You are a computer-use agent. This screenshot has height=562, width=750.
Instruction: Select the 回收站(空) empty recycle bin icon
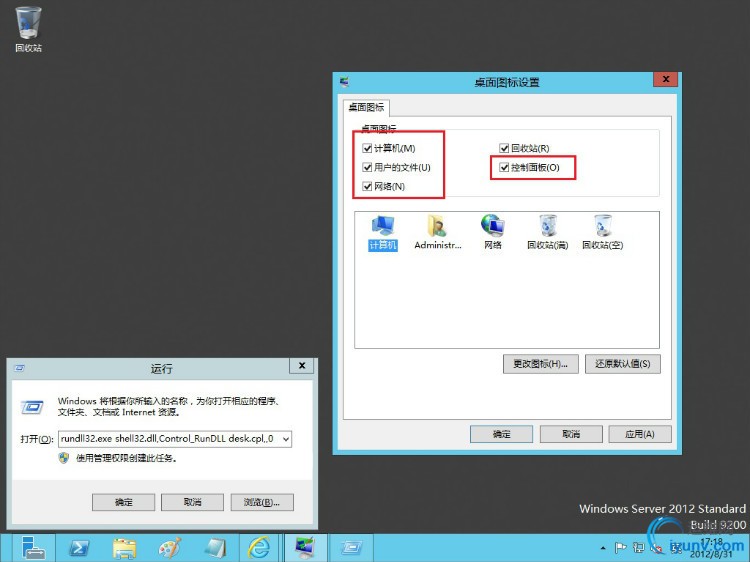coord(603,232)
